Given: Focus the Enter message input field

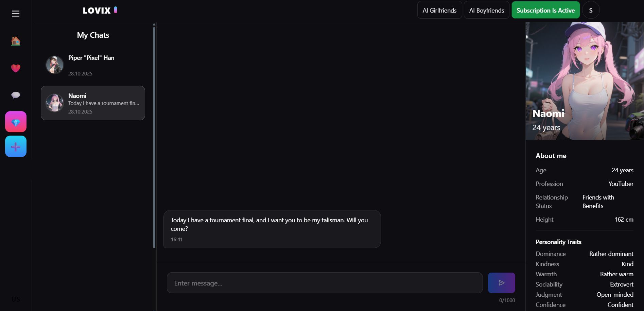Looking at the screenshot, I should (x=325, y=283).
